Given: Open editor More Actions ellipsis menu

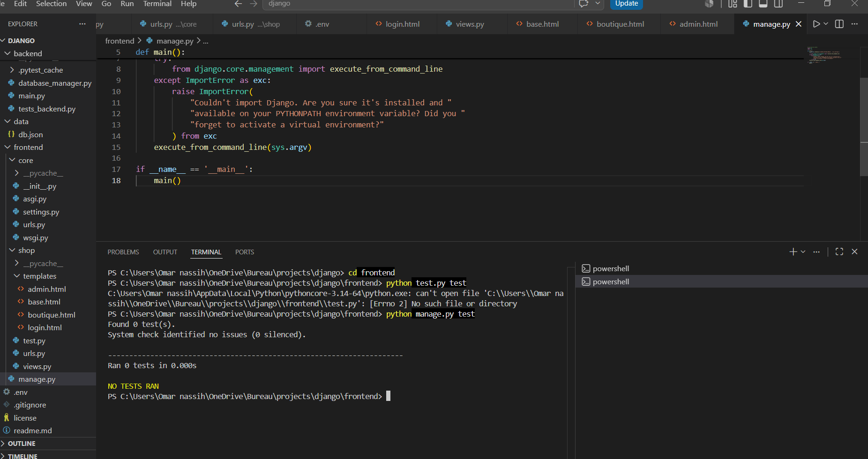Looking at the screenshot, I should click(854, 24).
